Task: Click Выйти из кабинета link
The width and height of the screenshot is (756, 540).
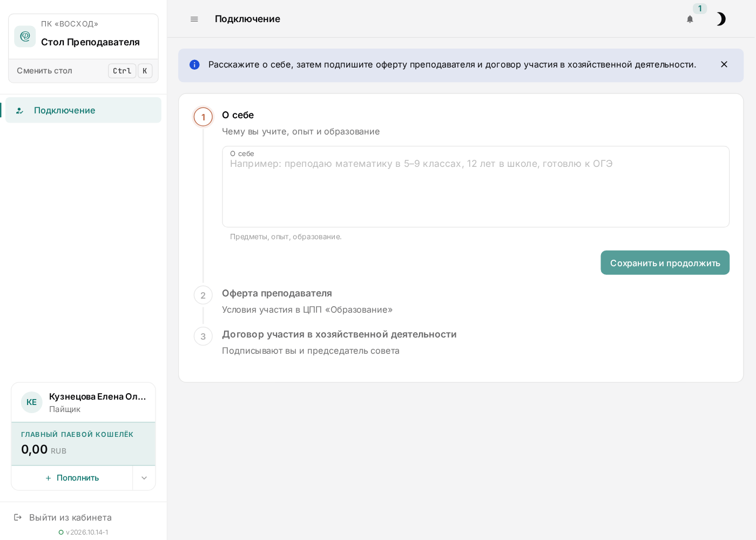Action: tap(70, 517)
